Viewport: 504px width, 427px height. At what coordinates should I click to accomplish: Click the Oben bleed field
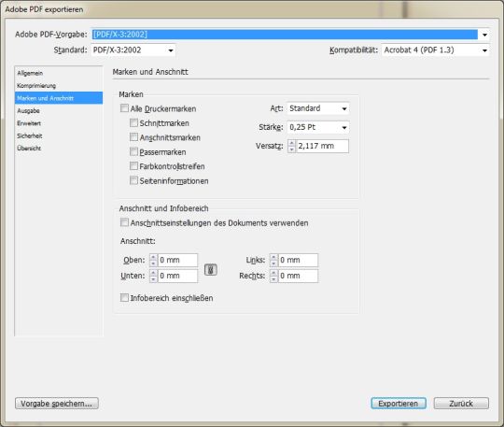(177, 260)
